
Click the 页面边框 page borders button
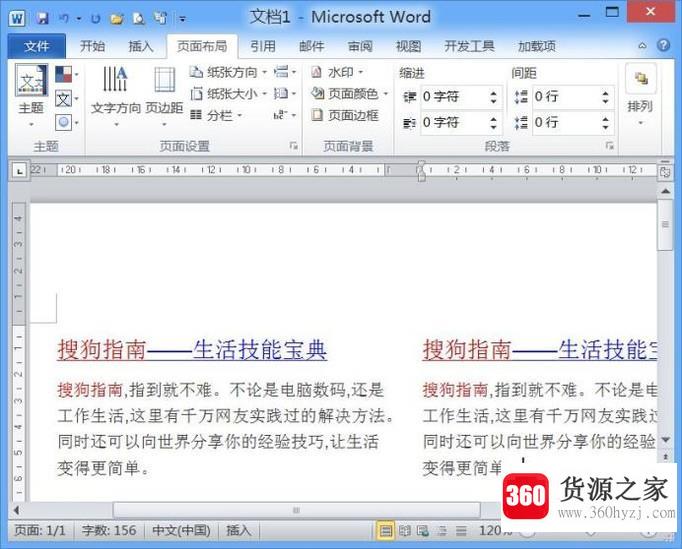(345, 115)
